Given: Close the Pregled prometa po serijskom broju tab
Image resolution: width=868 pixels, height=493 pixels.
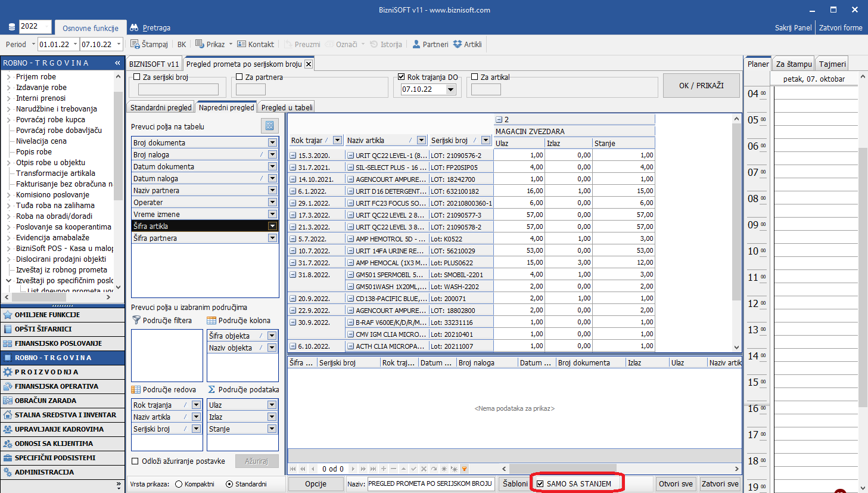Looking at the screenshot, I should (x=308, y=64).
